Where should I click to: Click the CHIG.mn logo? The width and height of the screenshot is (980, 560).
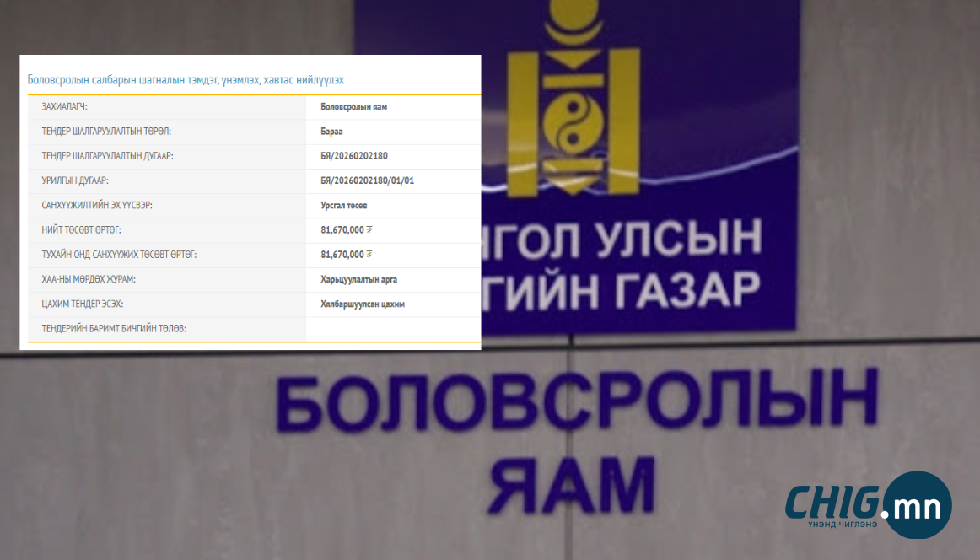868,506
